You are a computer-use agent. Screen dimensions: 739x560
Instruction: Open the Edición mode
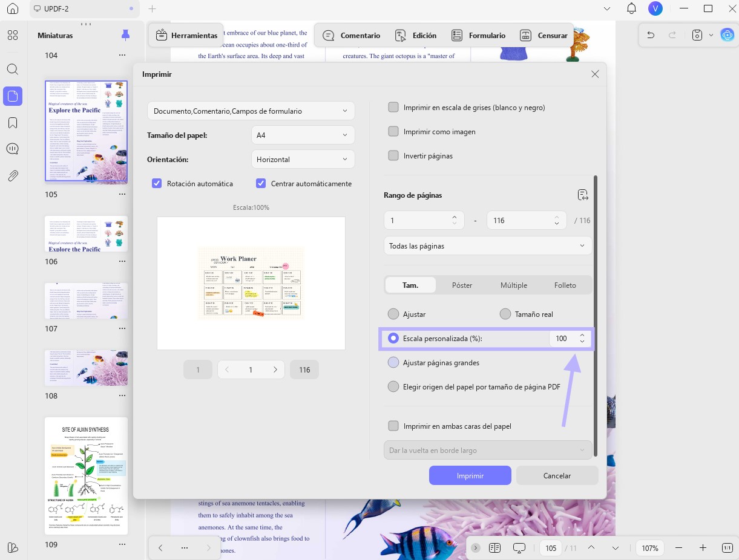416,35
